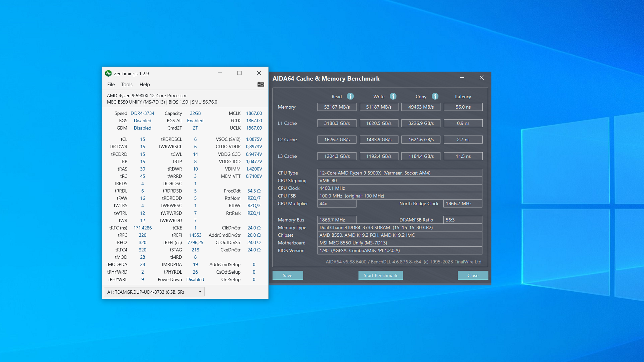Screen dimensions: 644x362
Task: Open the Tools menu
Action: point(127,84)
